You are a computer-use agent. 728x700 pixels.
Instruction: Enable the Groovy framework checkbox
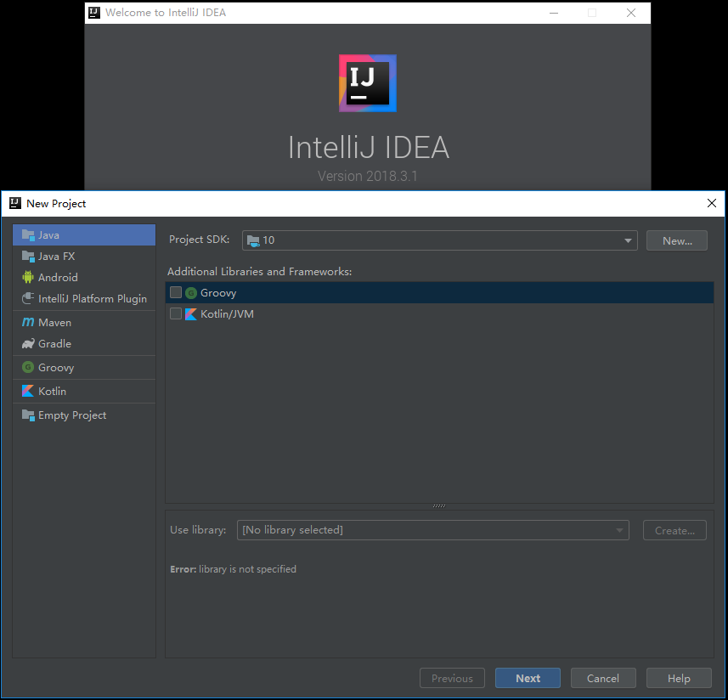(176, 292)
